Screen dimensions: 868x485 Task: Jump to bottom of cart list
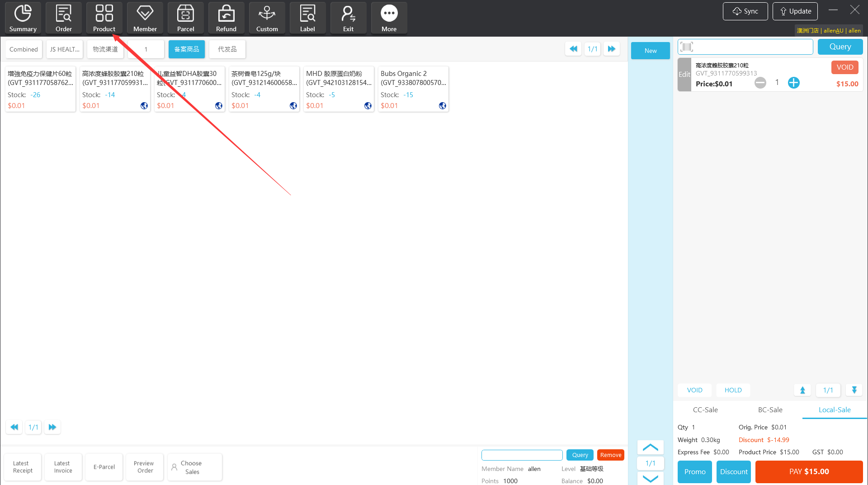tap(854, 390)
